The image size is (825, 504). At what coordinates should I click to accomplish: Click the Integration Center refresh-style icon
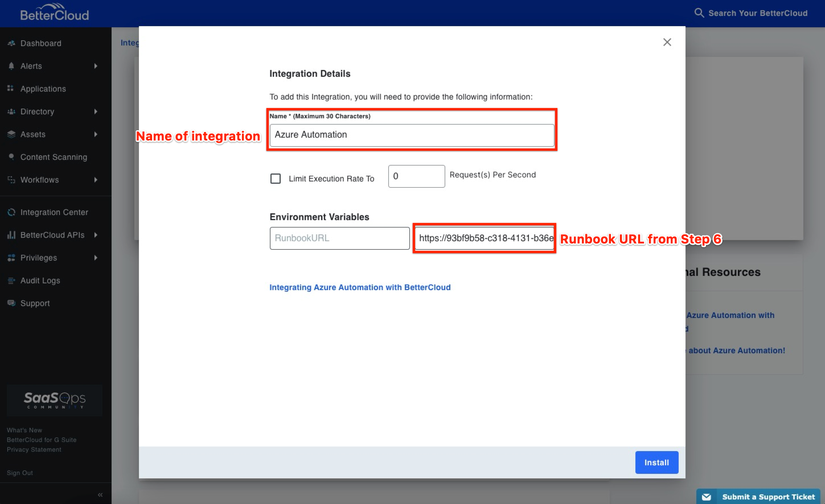coord(11,212)
